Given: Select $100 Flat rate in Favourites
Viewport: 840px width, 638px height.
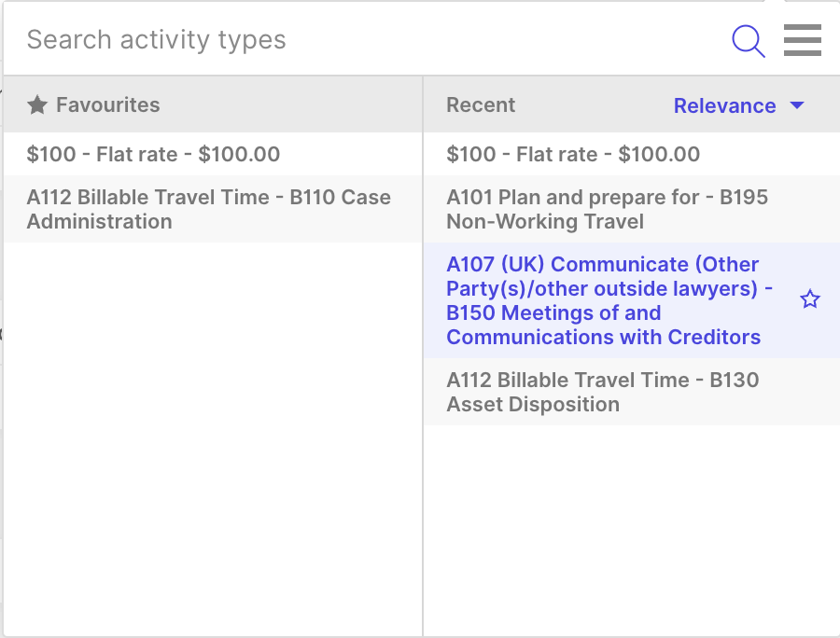Looking at the screenshot, I should tap(153, 154).
